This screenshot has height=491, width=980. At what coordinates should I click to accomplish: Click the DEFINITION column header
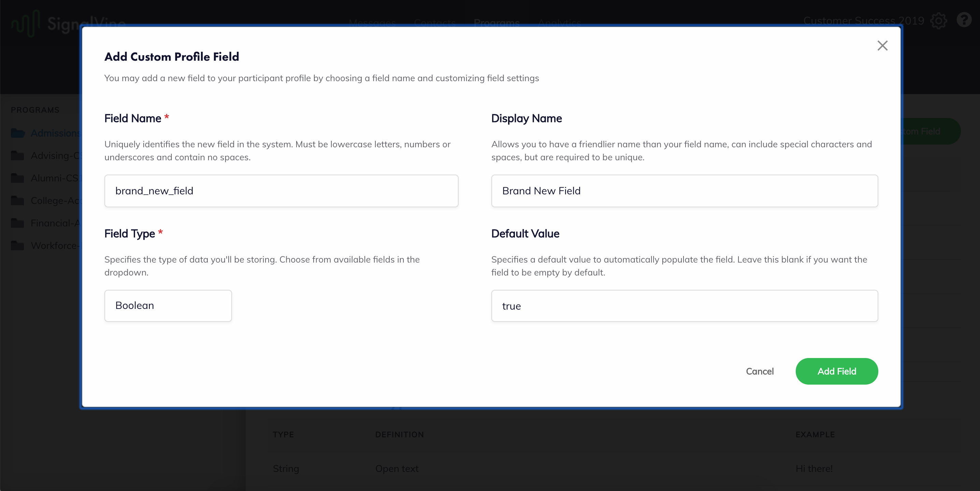click(400, 434)
